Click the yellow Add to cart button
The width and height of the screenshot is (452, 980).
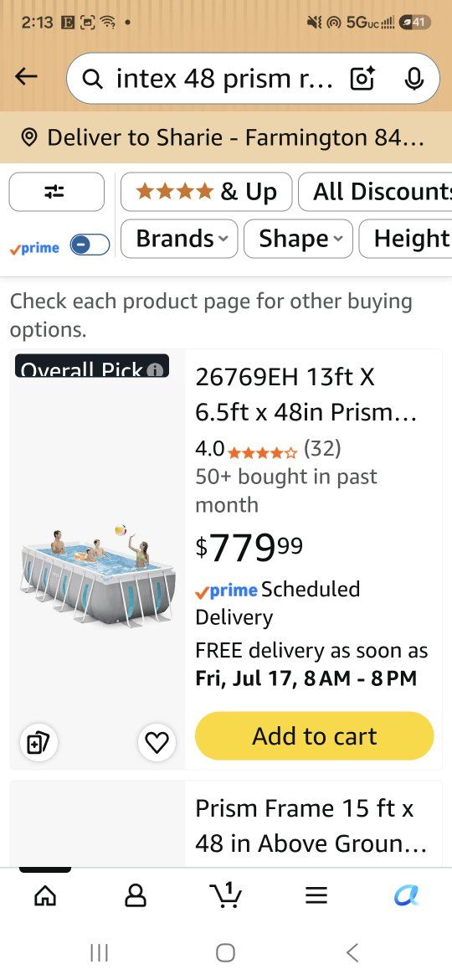tap(314, 736)
